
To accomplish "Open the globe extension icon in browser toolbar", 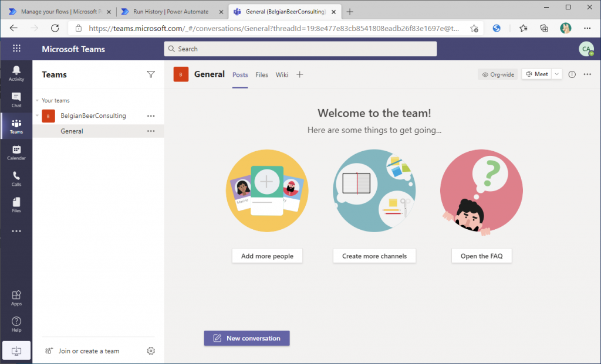I will point(497,28).
